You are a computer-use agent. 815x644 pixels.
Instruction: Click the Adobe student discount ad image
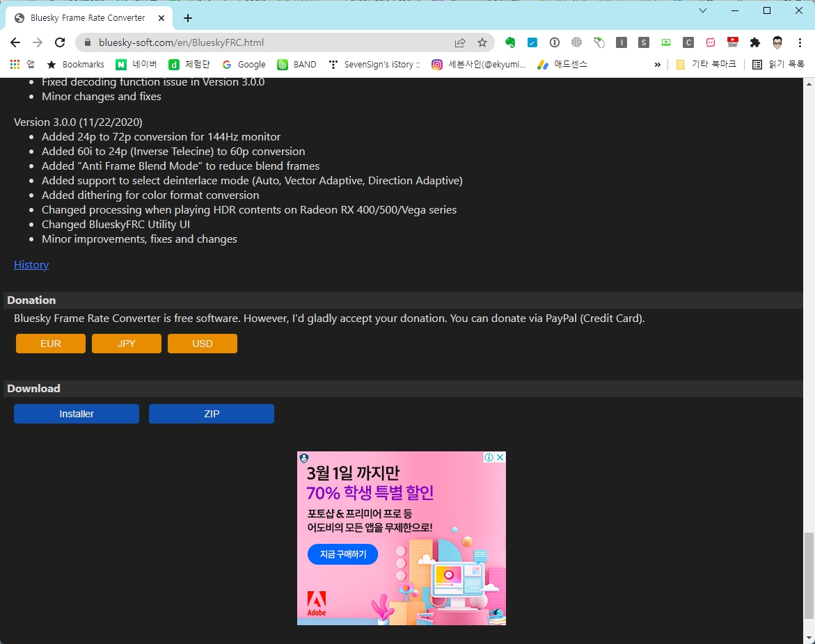tap(402, 538)
